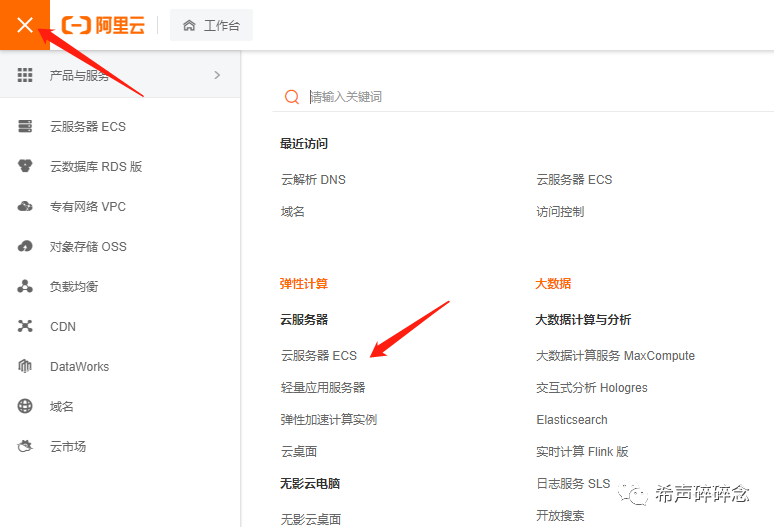Open 实时计算 Flink 版 link

(x=582, y=452)
